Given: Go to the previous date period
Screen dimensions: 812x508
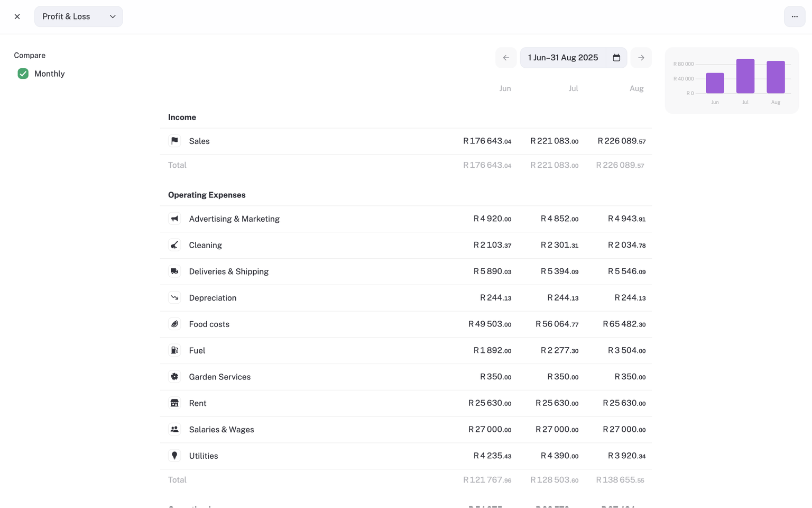Looking at the screenshot, I should click(x=506, y=58).
